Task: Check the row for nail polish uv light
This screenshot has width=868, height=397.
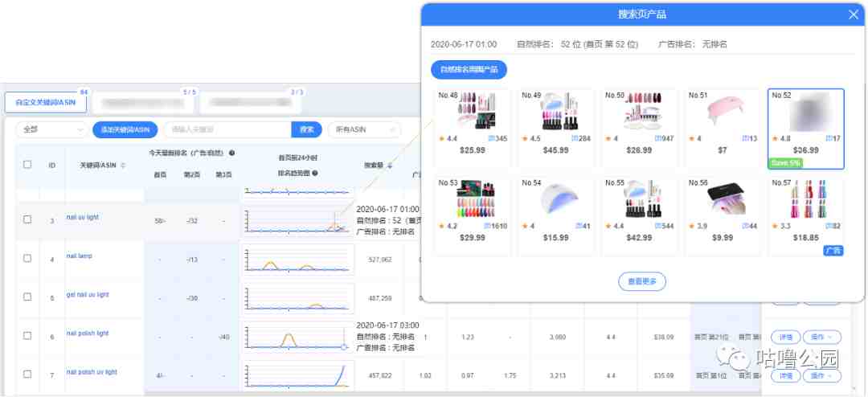Action: point(27,374)
